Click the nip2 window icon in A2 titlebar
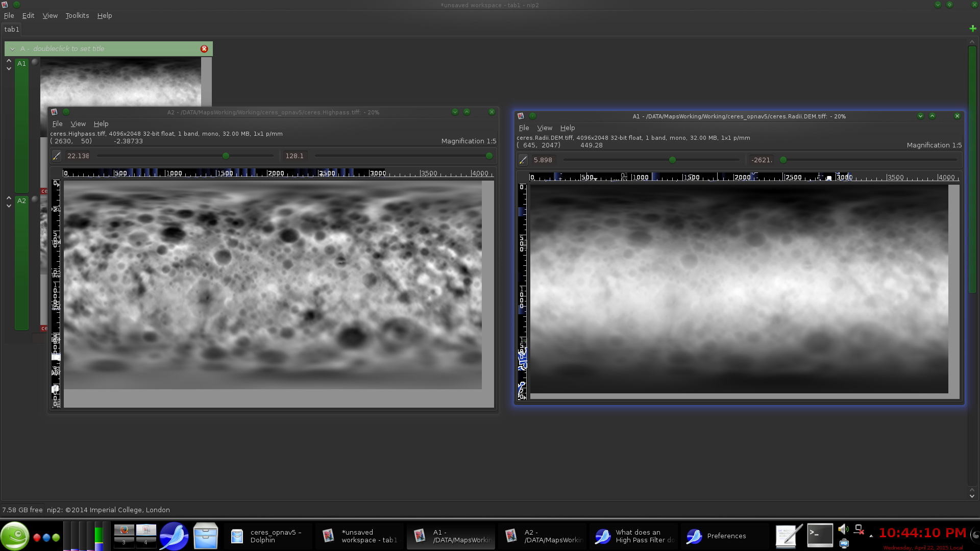 [54, 112]
